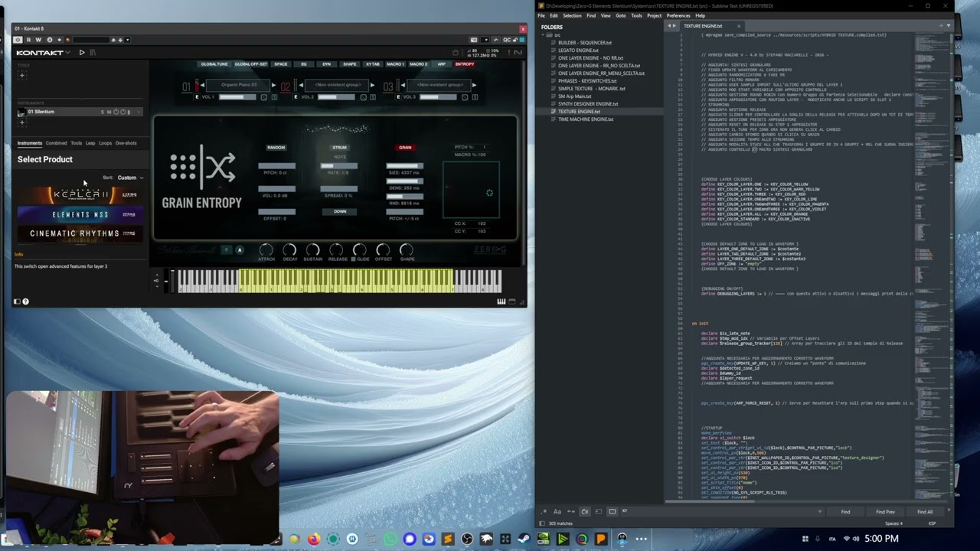980x551 pixels.
Task: Click the MACRO 1 button
Action: coord(395,64)
